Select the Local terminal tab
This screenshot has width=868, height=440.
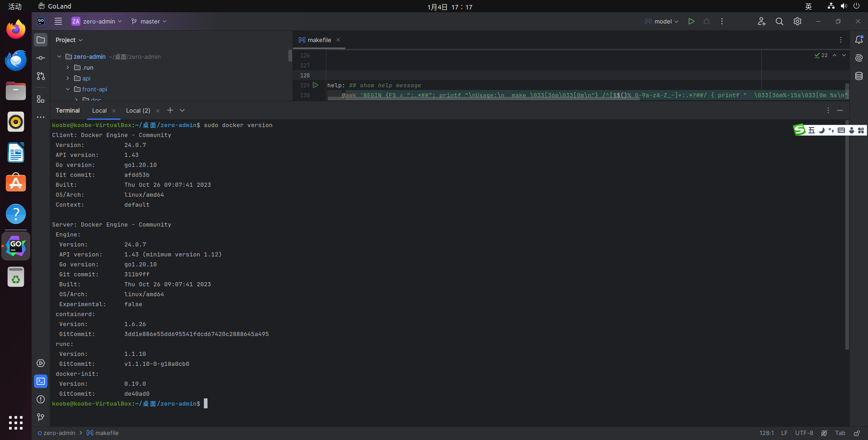(x=99, y=110)
